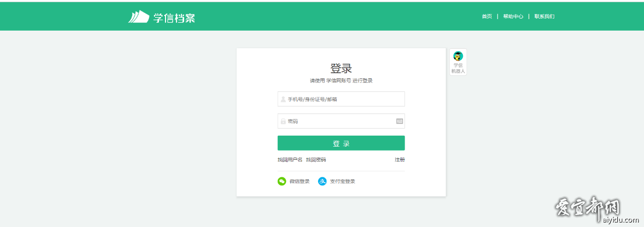Click the 找回用户名 link
Viewport: 644px width, 227px height.
[x=290, y=160]
